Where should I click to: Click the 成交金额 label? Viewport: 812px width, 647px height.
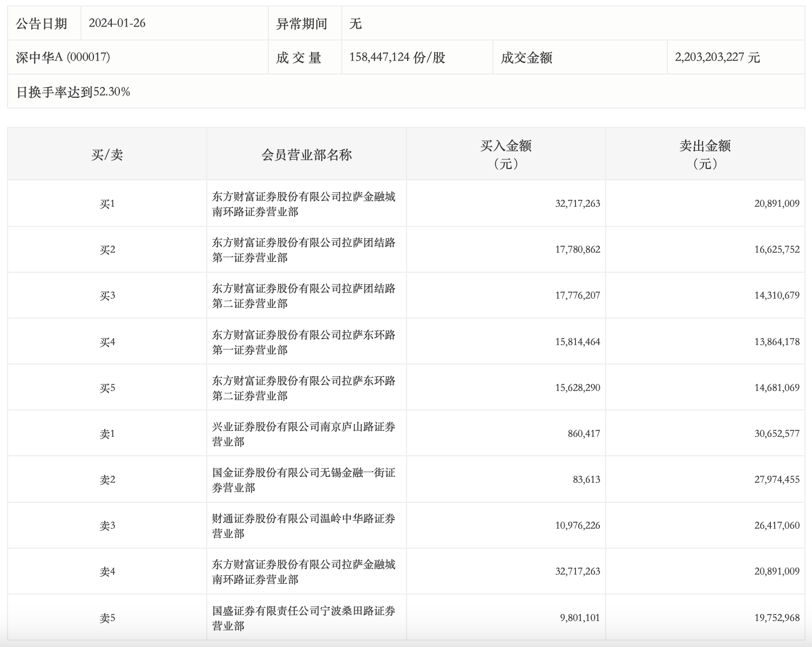[x=526, y=58]
